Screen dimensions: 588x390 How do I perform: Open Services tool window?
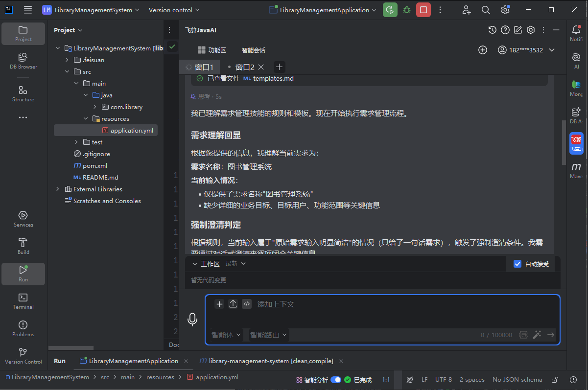click(24, 219)
